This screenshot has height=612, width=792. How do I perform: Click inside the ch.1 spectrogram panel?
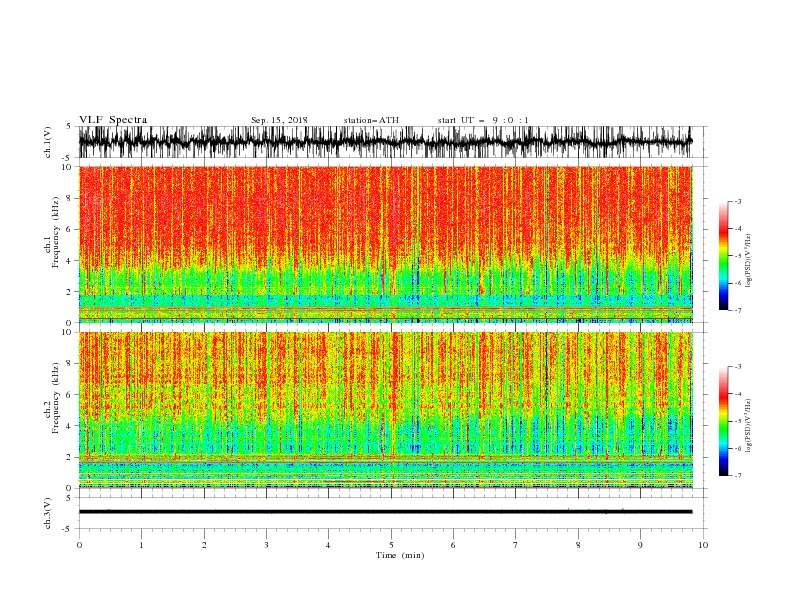pos(385,244)
